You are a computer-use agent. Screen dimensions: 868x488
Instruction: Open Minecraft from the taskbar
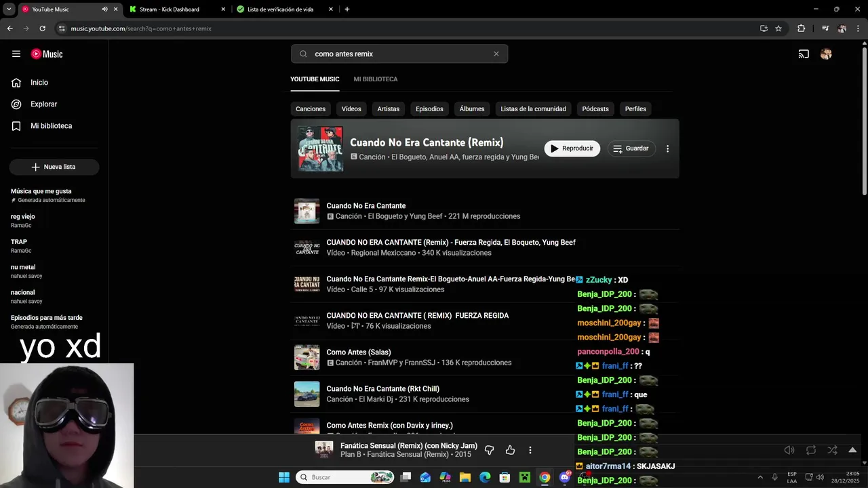click(x=524, y=477)
